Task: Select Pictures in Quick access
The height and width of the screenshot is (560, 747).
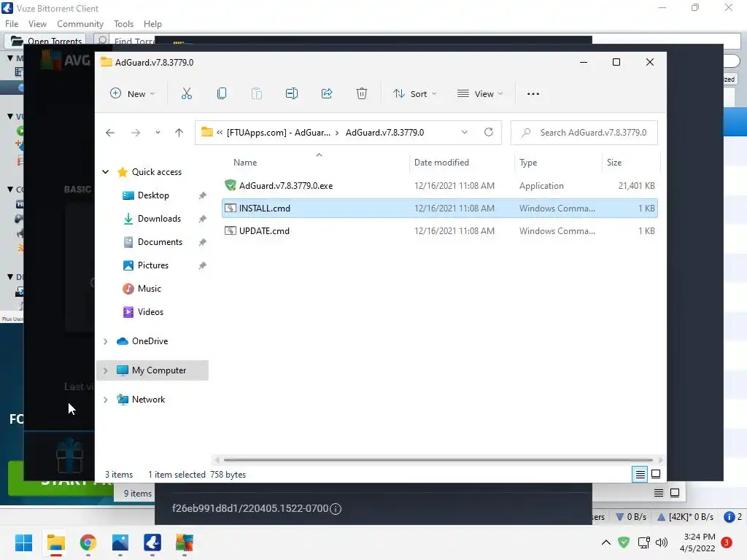Action: point(152,265)
